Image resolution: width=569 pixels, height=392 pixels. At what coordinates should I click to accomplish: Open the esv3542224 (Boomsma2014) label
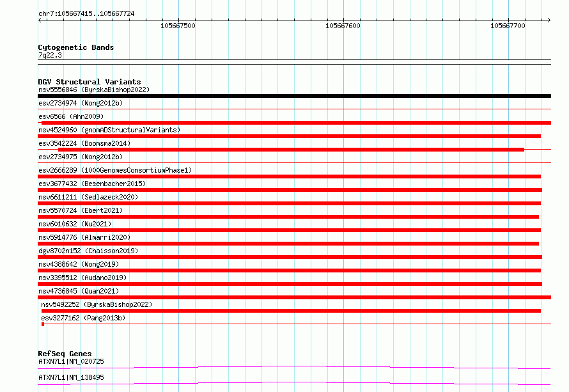(x=84, y=143)
